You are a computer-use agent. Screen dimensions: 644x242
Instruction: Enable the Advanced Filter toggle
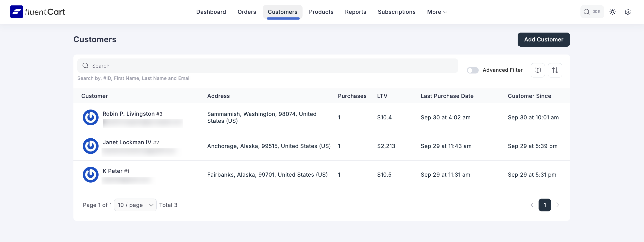[x=473, y=70]
